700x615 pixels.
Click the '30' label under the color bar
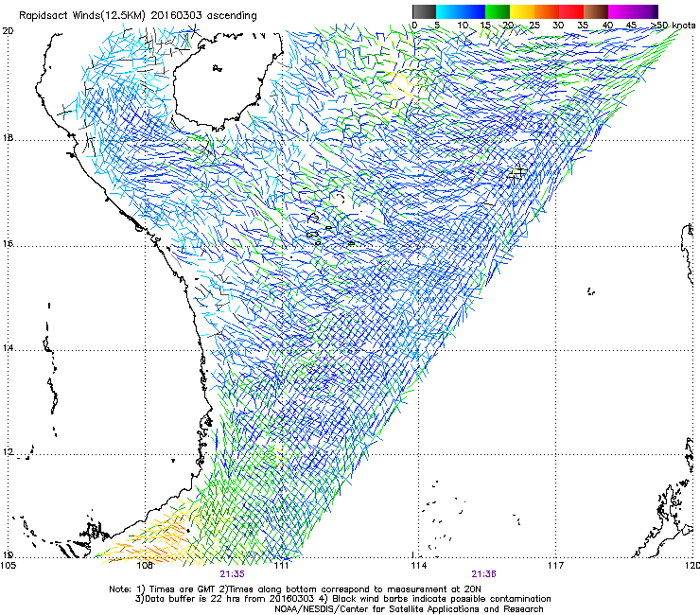click(x=558, y=26)
